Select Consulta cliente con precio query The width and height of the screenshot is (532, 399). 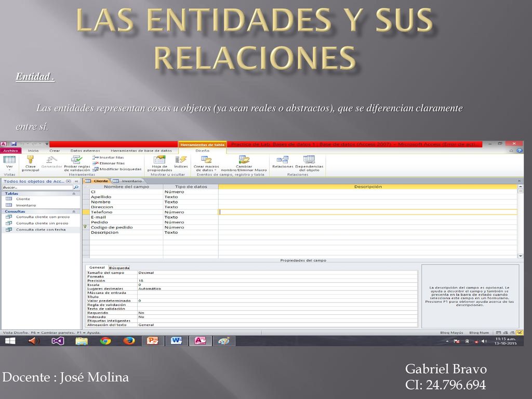click(x=43, y=217)
